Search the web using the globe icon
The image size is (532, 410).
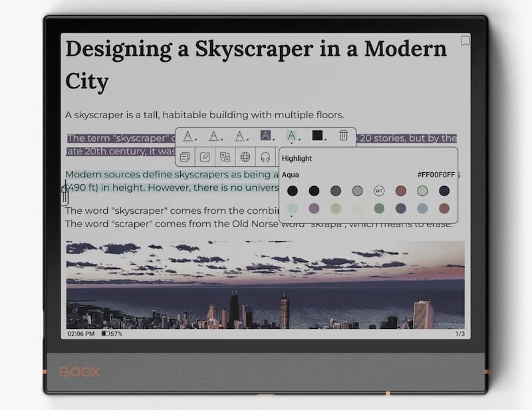tap(245, 157)
